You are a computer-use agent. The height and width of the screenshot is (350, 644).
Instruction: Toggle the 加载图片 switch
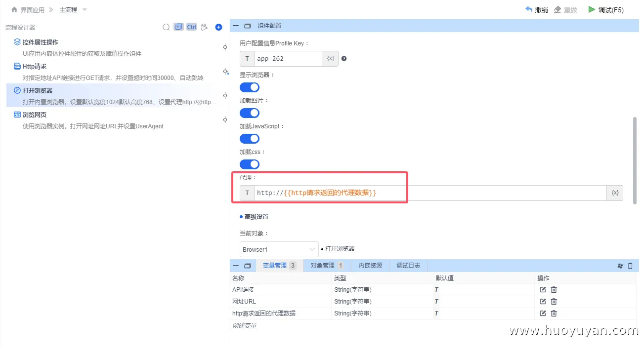click(250, 113)
